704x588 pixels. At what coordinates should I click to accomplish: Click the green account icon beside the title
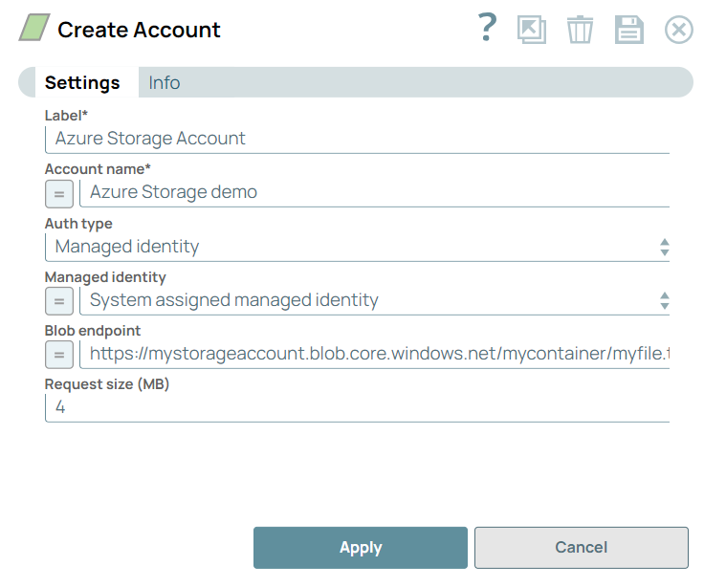pos(34,30)
